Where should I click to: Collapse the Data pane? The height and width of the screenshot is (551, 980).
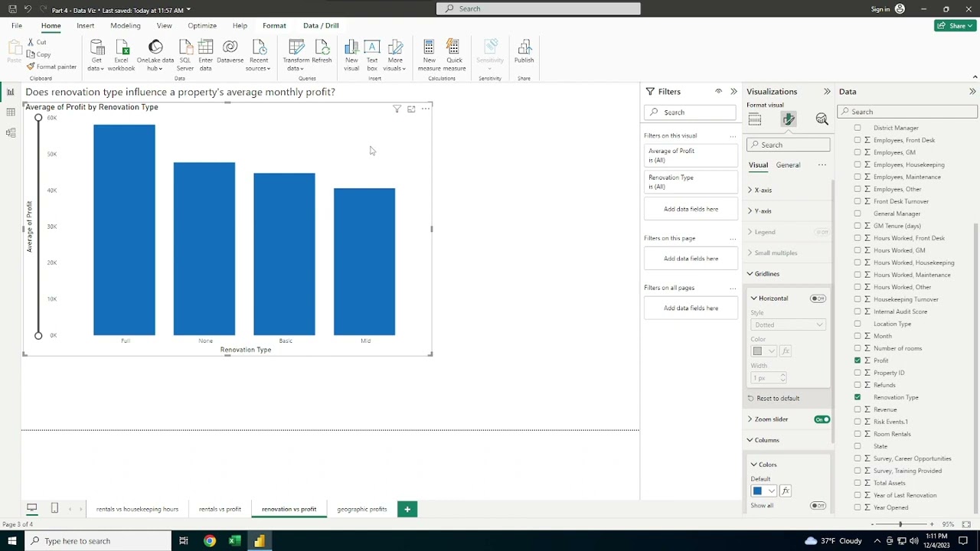click(972, 92)
